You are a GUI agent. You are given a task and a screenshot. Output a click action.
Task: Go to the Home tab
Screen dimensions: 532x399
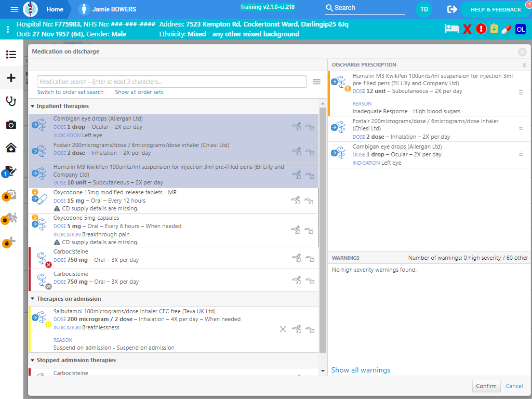55,9
